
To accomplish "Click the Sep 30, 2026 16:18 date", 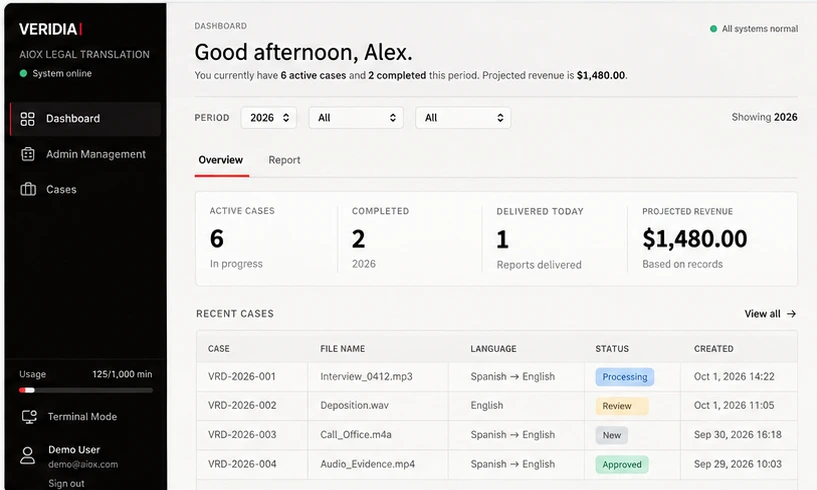I will (x=737, y=435).
